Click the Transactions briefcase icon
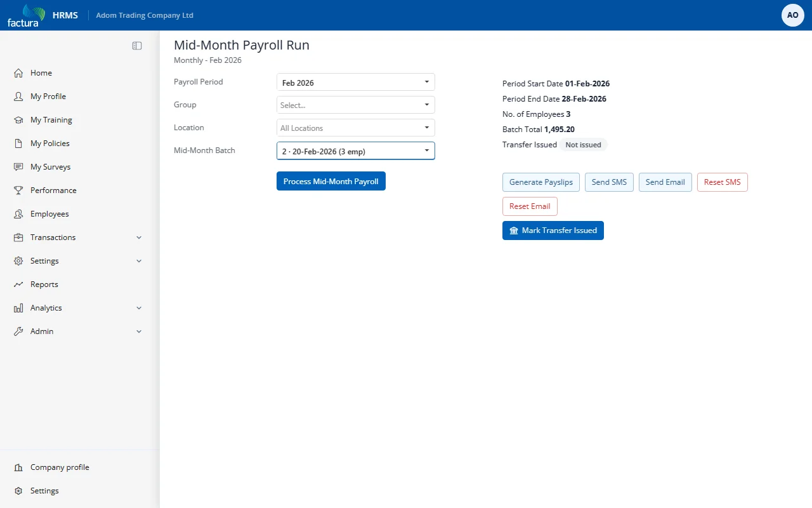 point(18,237)
